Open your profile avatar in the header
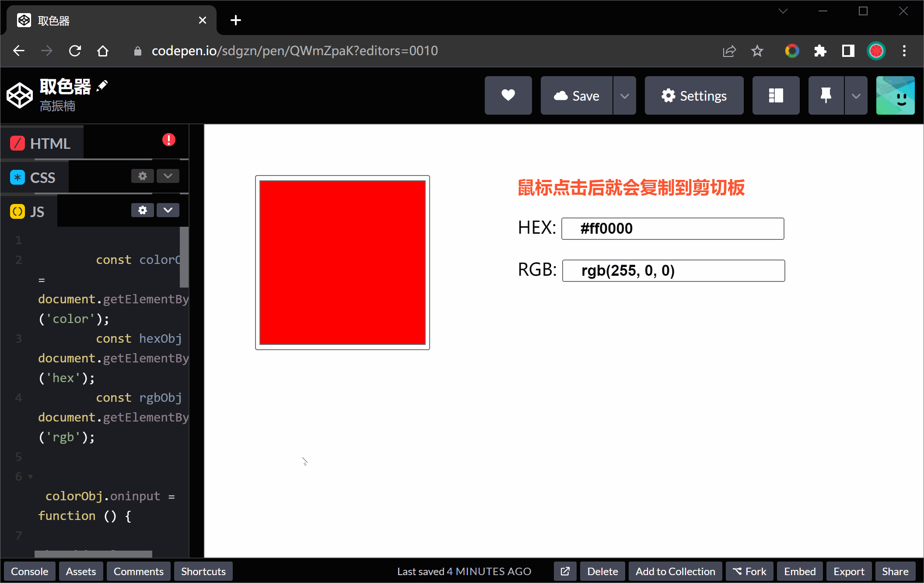Viewport: 924px width, 583px height. point(895,95)
